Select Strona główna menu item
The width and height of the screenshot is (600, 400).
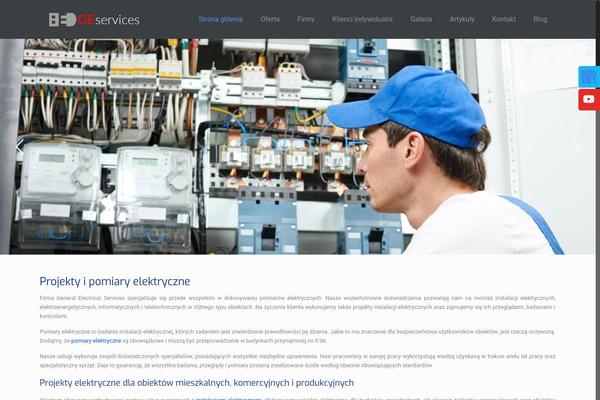pos(220,19)
